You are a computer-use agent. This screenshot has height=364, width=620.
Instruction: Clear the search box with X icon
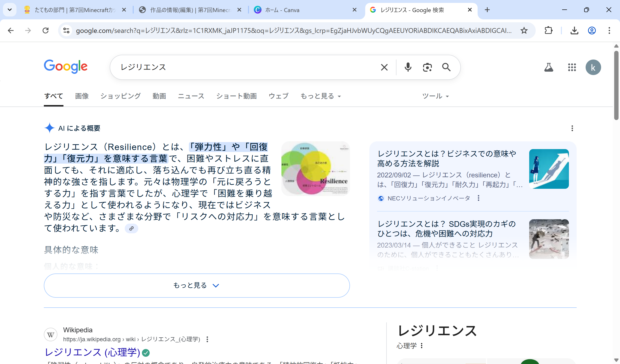pyautogui.click(x=384, y=67)
